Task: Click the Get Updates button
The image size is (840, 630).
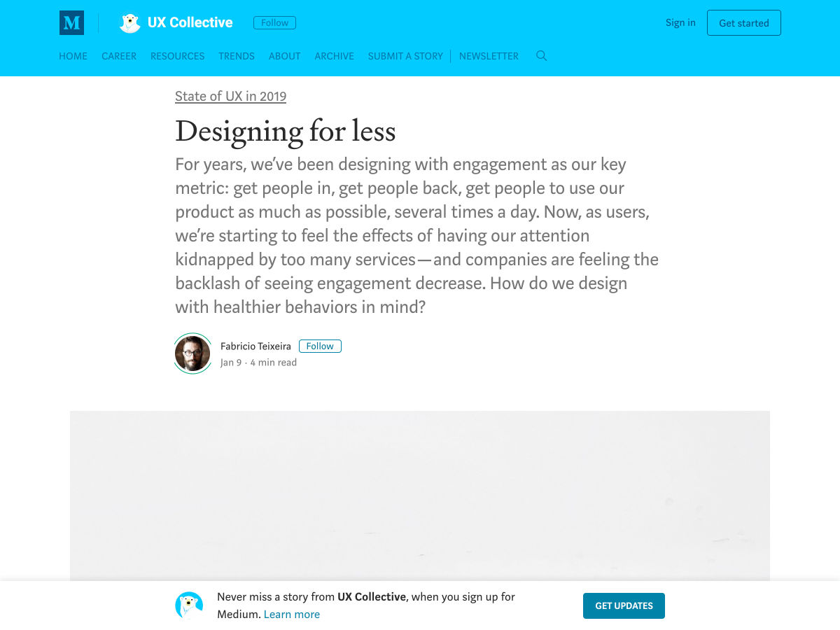Action: (624, 605)
